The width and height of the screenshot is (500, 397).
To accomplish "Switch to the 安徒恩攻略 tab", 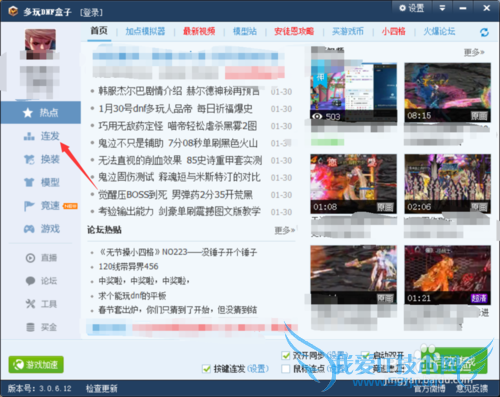I will click(294, 31).
